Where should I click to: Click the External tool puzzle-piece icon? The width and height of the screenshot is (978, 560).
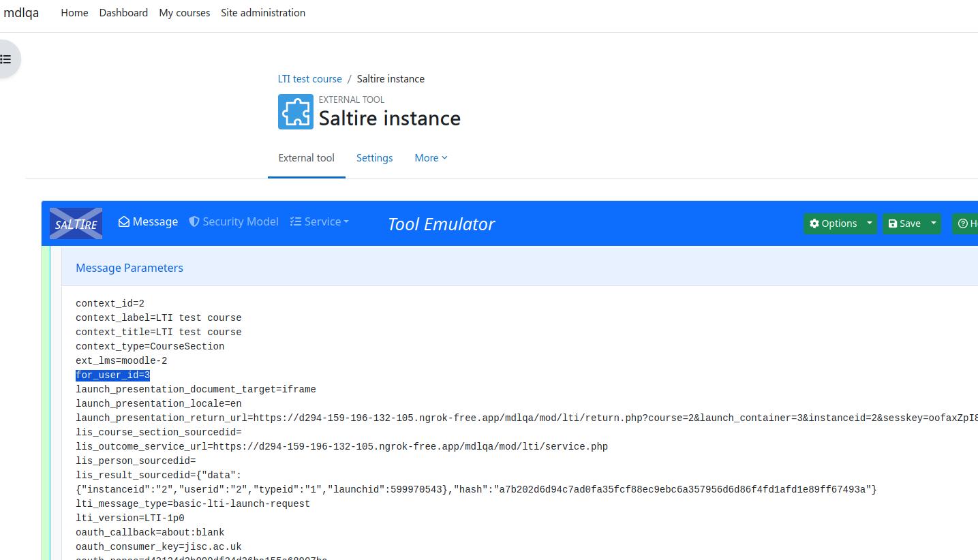click(x=296, y=112)
